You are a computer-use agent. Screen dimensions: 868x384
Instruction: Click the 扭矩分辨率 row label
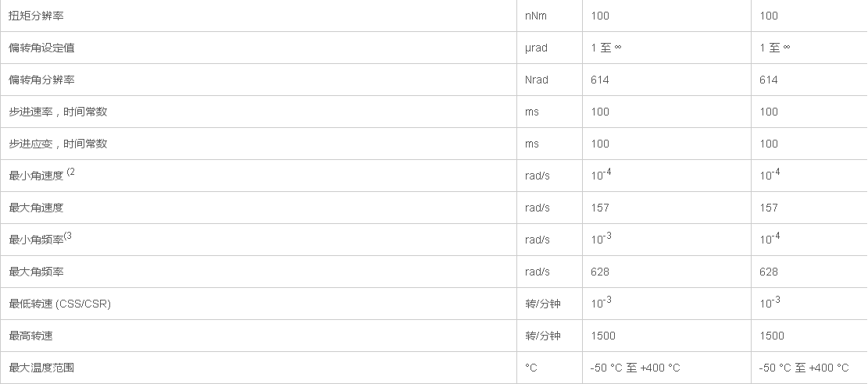(36, 16)
